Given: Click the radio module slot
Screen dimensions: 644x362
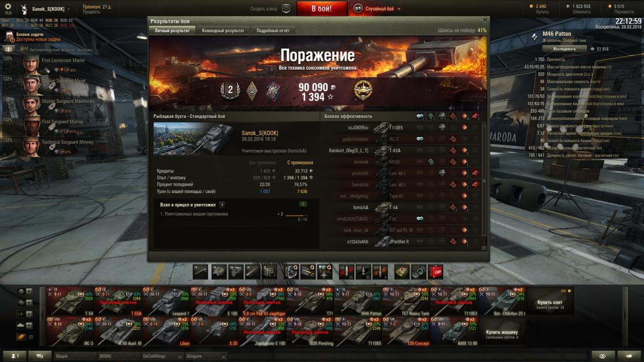Looking at the screenshot, I should click(268, 271).
